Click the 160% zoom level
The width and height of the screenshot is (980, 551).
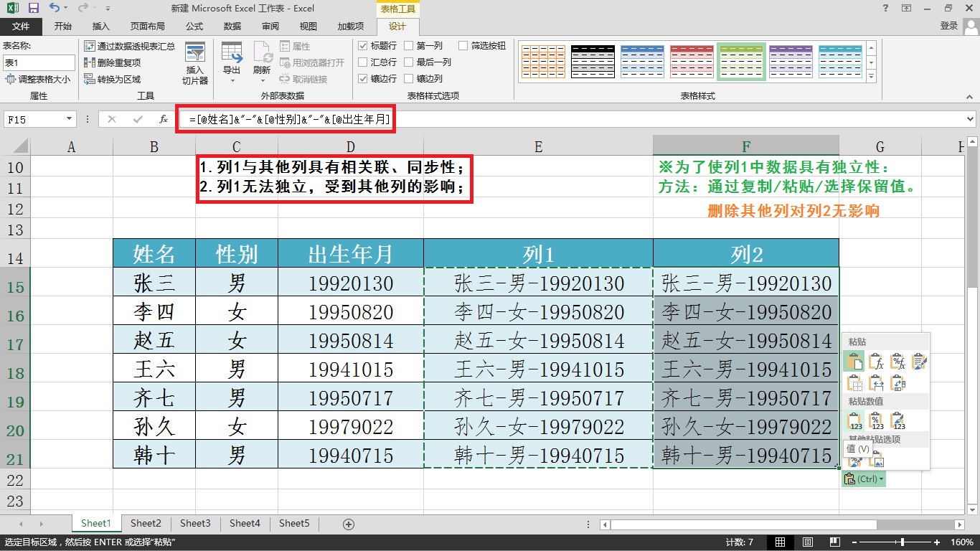(x=961, y=542)
